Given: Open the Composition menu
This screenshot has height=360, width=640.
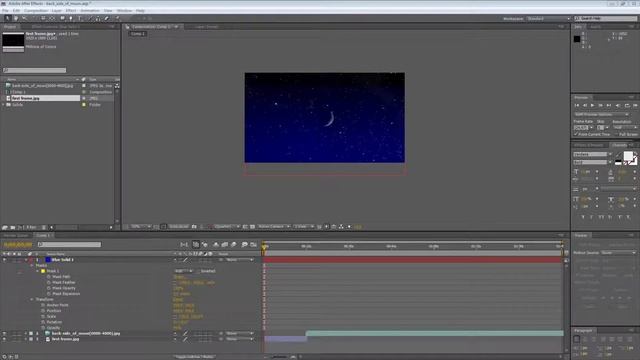Looking at the screenshot, I should click(x=36, y=11).
